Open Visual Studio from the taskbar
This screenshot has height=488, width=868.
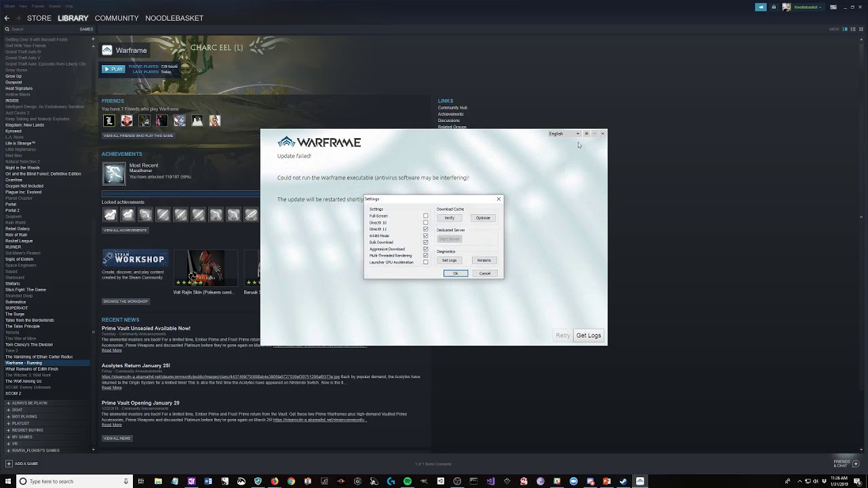pos(490,481)
